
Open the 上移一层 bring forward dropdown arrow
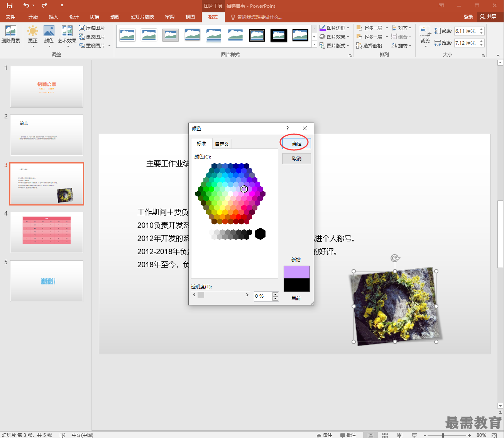(387, 28)
